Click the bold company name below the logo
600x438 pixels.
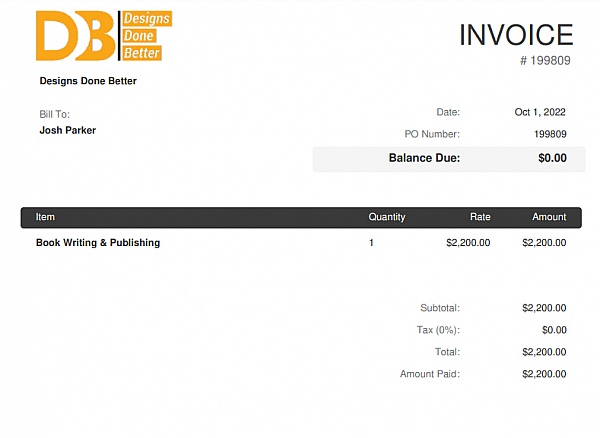pyautogui.click(x=88, y=81)
